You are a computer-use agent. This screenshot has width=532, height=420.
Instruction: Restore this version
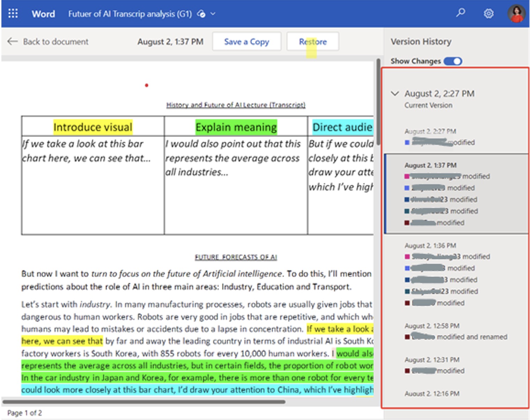point(313,42)
